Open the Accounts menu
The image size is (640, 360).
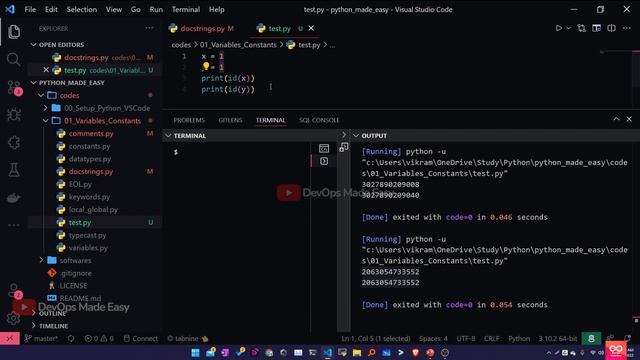coord(13,291)
